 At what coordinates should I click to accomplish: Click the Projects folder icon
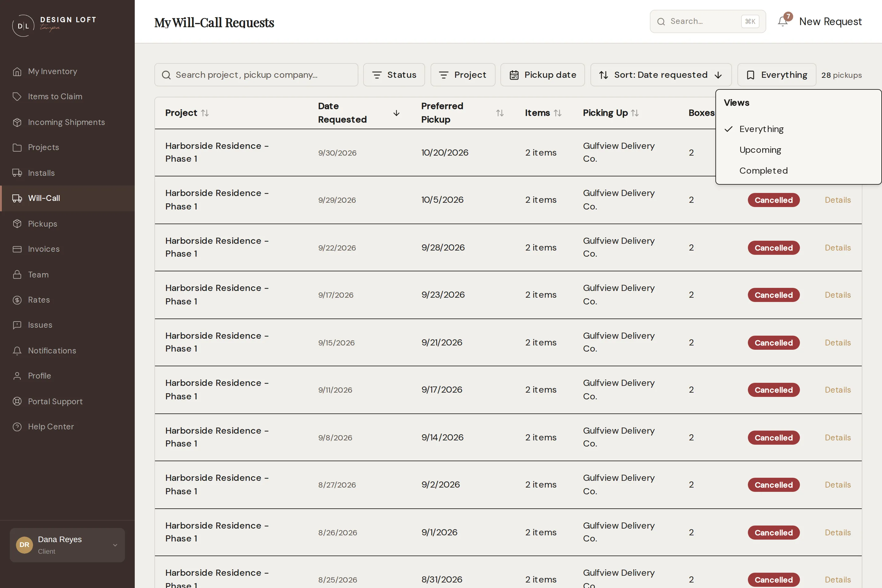click(17, 147)
